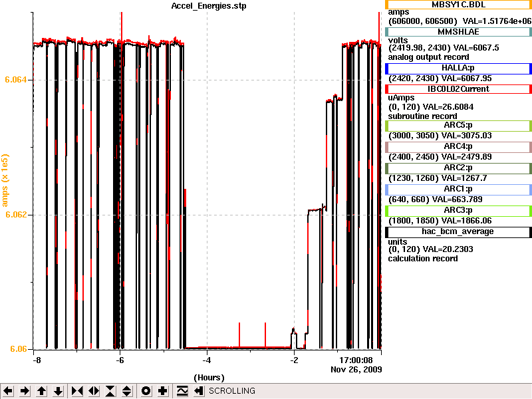The image size is (532, 399).
Task: Select the HALLA:p curve legend
Action: [x=458, y=68]
